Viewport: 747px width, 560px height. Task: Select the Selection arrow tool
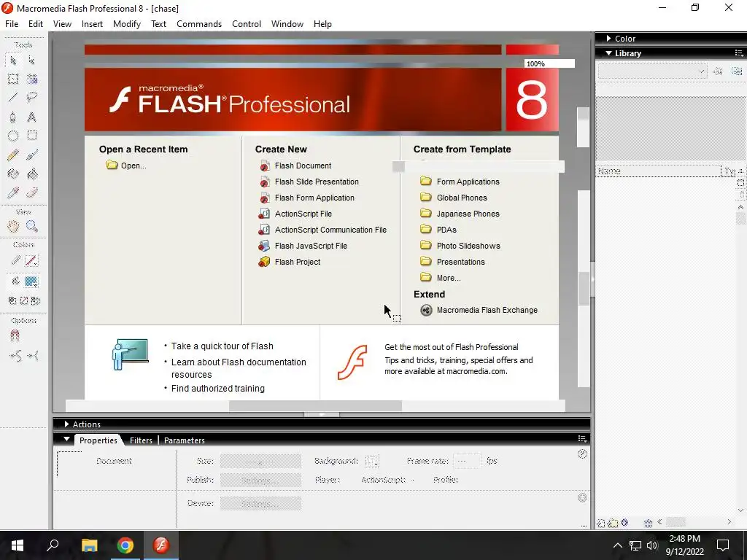point(13,61)
